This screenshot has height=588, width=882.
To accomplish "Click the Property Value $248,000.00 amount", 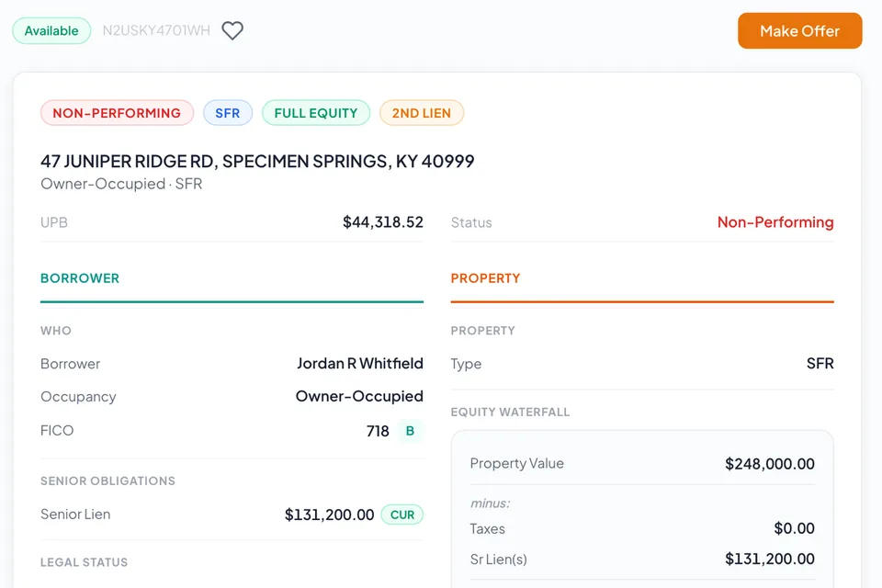I will [x=770, y=464].
